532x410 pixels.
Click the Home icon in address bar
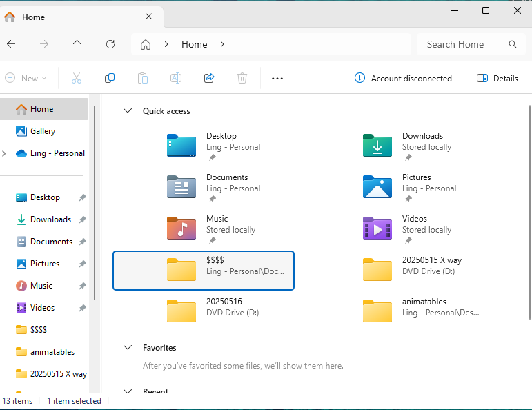146,44
